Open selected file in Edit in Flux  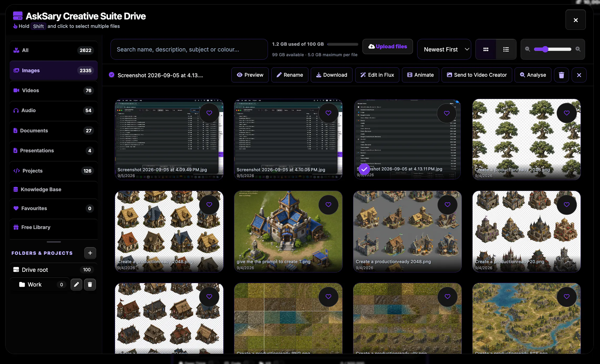(x=377, y=75)
